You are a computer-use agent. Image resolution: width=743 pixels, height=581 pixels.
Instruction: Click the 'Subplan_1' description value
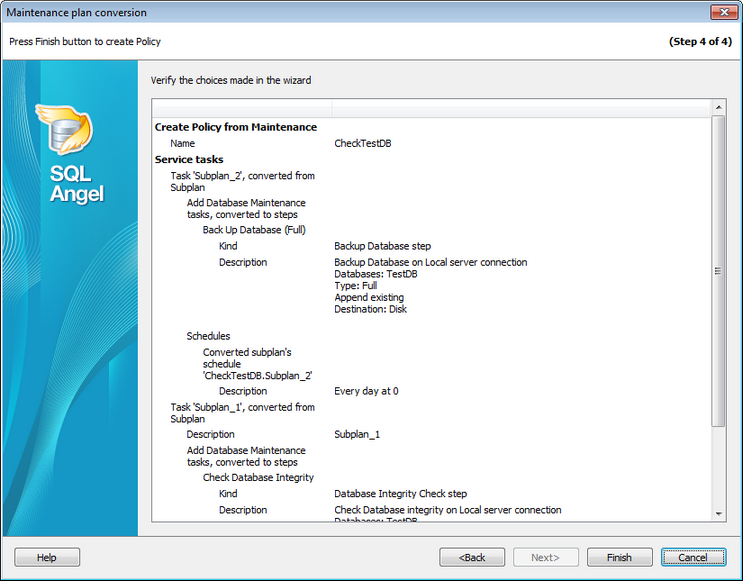tap(357, 435)
